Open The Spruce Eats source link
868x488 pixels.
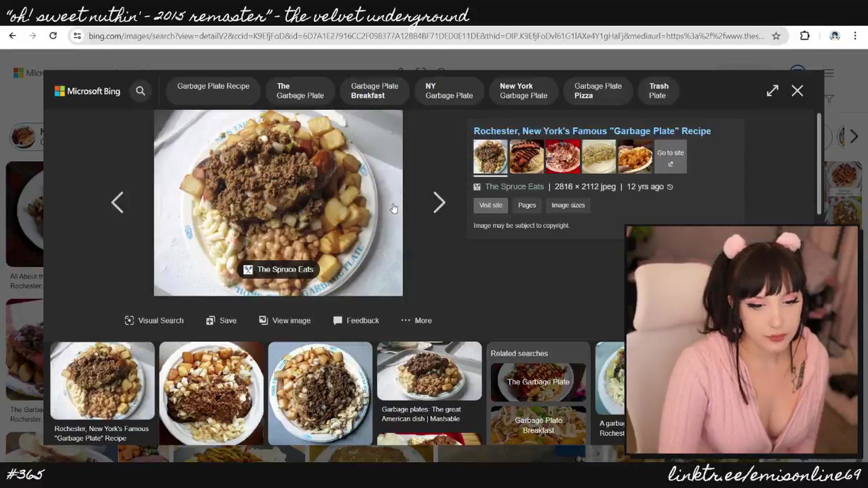pyautogui.click(x=514, y=187)
